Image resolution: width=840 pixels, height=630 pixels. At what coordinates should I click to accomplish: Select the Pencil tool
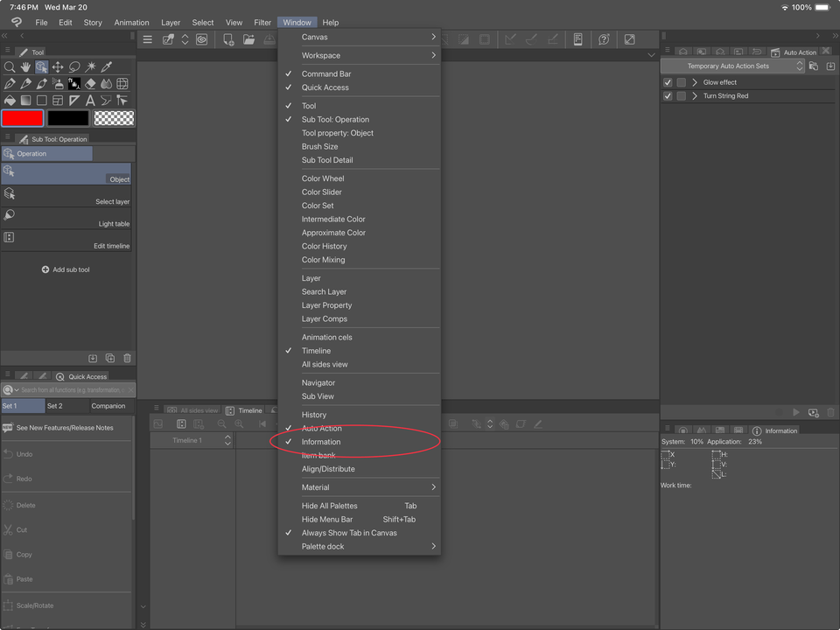pos(25,84)
